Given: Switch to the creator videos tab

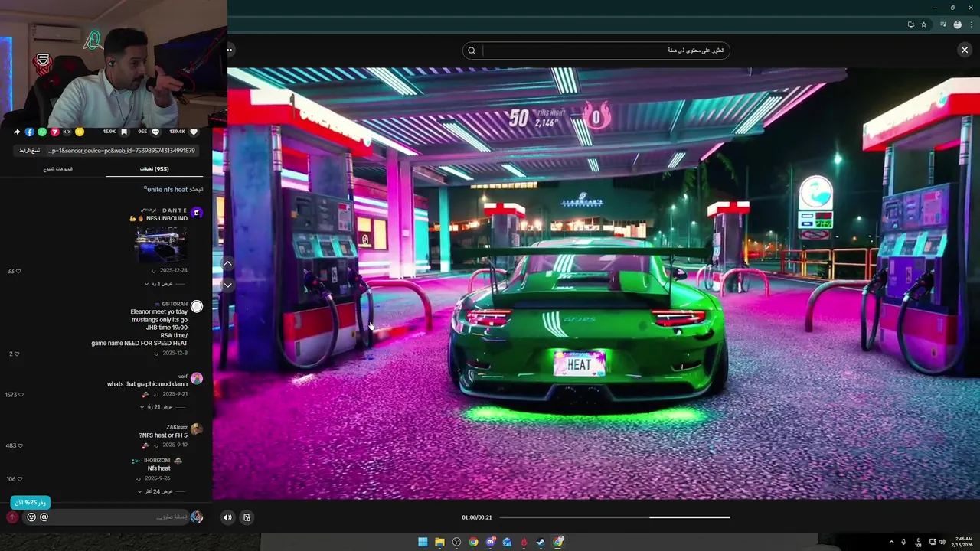Looking at the screenshot, I should pos(57,169).
